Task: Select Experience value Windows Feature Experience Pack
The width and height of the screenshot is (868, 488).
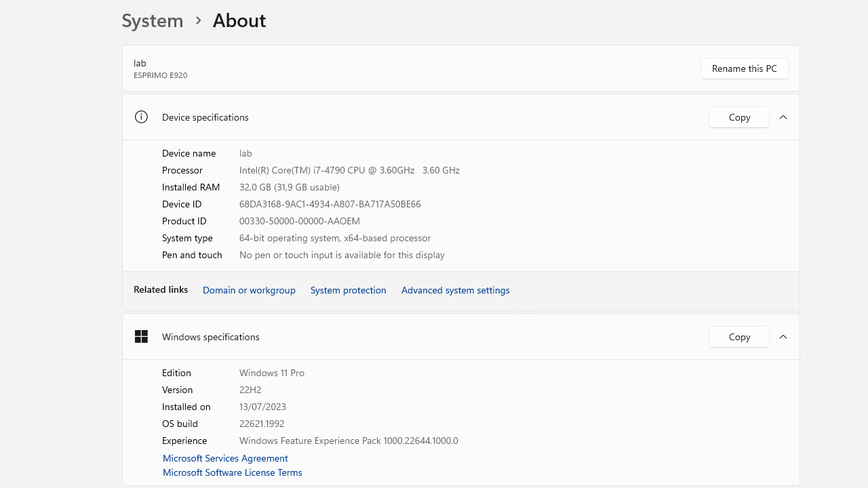Action: [x=349, y=441]
